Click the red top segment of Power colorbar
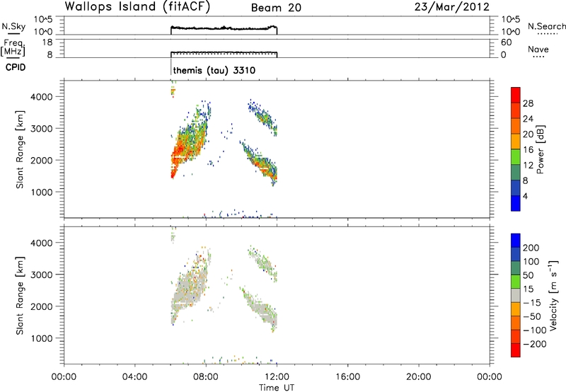The height and width of the screenshot is (392, 566). [516, 95]
